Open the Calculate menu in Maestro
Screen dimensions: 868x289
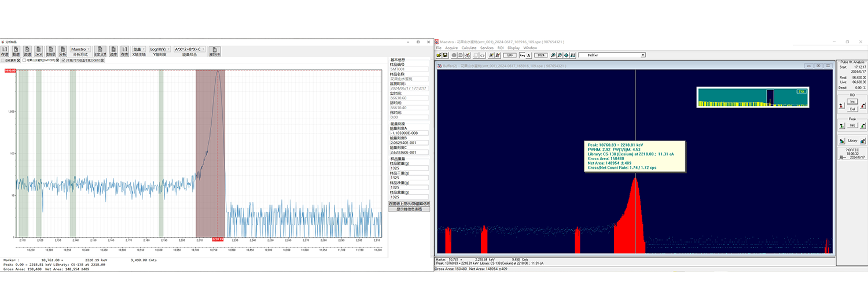469,48
